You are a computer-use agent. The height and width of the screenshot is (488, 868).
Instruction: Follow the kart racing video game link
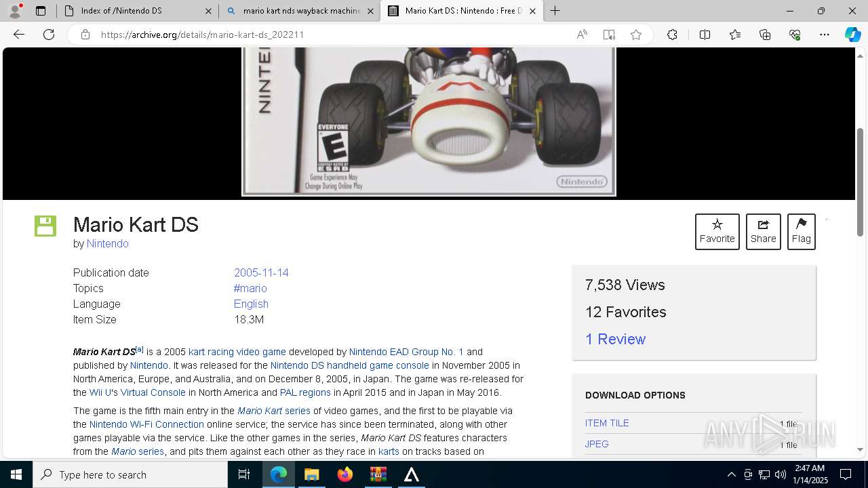point(237,352)
